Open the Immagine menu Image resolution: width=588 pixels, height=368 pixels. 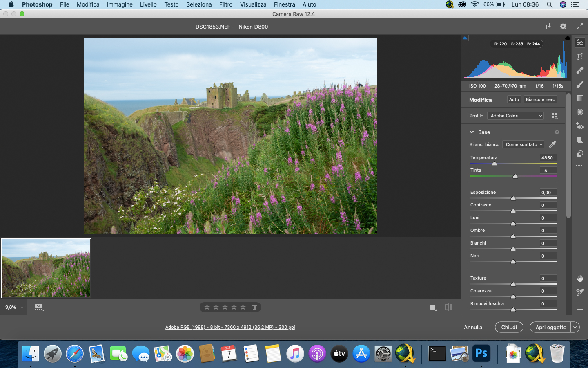(x=120, y=4)
